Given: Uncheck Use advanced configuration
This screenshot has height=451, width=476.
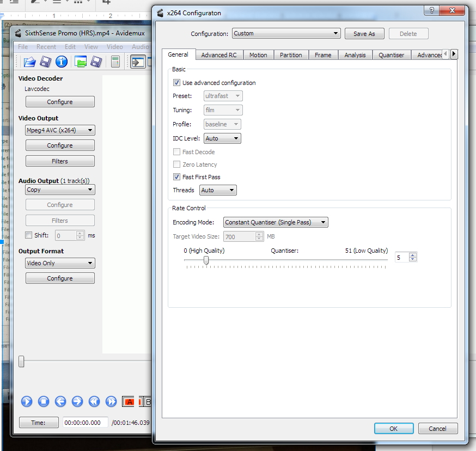Looking at the screenshot, I should pos(176,83).
